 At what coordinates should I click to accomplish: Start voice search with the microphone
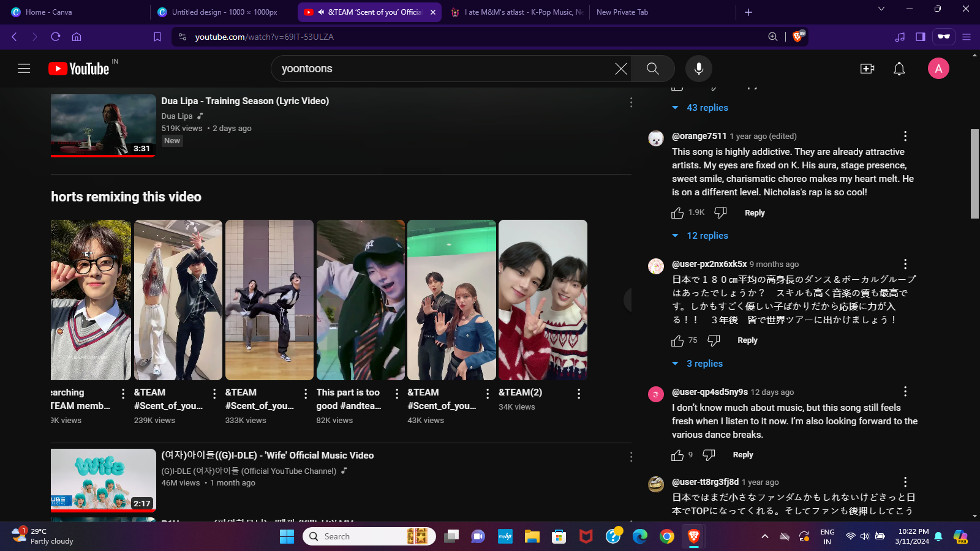[x=699, y=69]
